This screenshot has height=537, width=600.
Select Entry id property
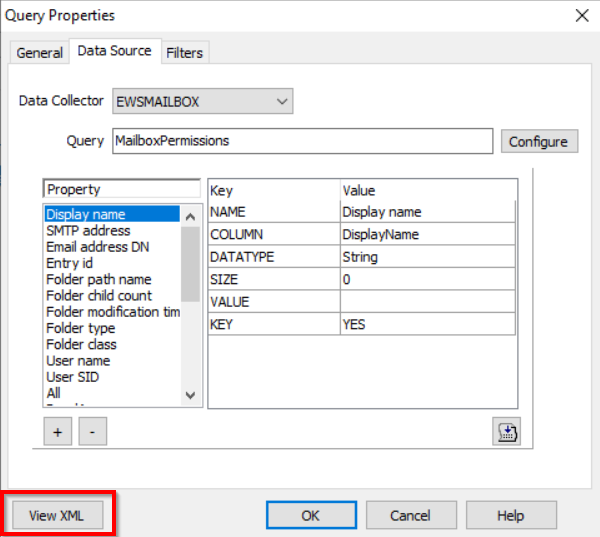click(x=112, y=263)
